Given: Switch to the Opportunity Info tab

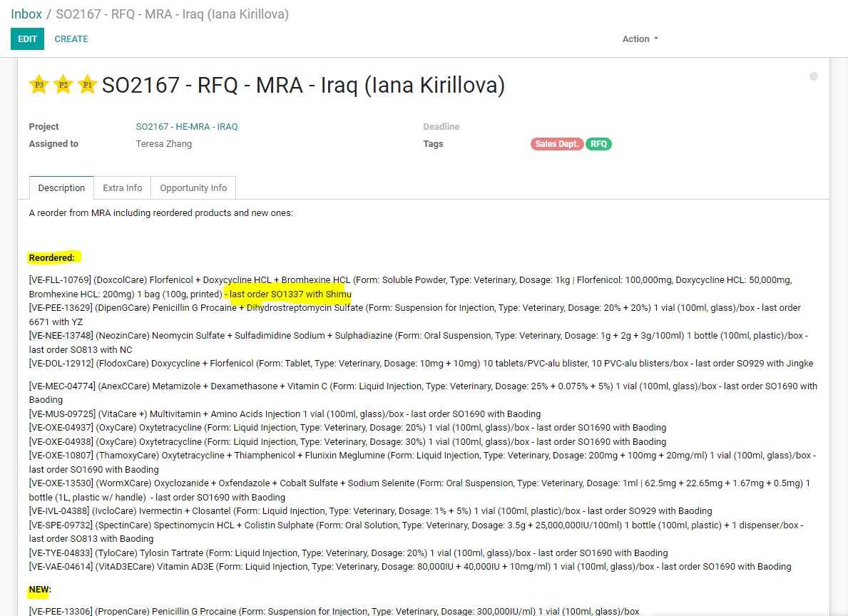Looking at the screenshot, I should pyautogui.click(x=193, y=188).
